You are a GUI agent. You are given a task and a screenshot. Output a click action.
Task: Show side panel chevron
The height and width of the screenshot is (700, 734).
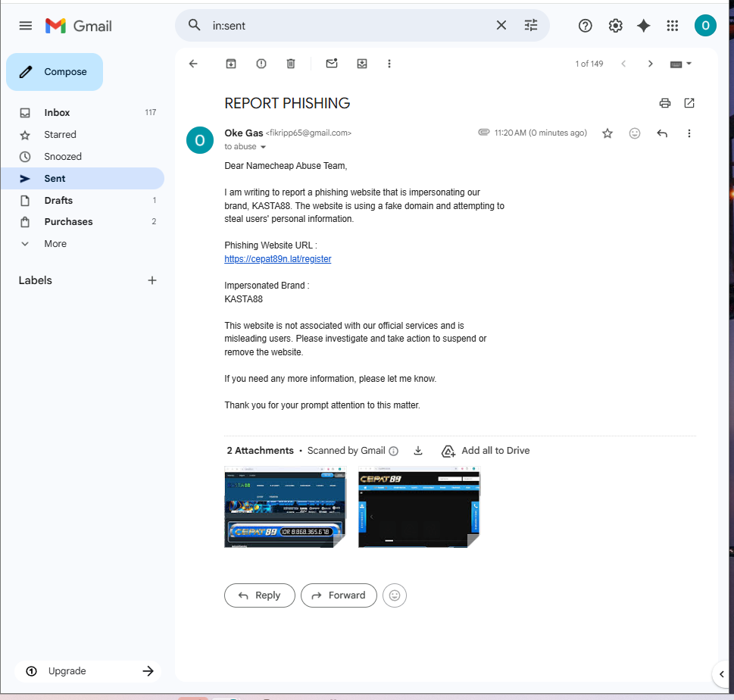[722, 674]
